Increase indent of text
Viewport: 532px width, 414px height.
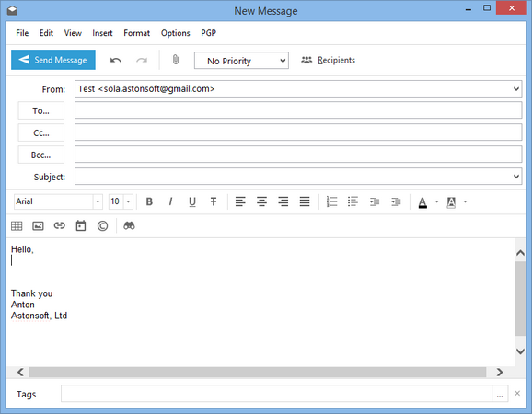[x=396, y=202]
